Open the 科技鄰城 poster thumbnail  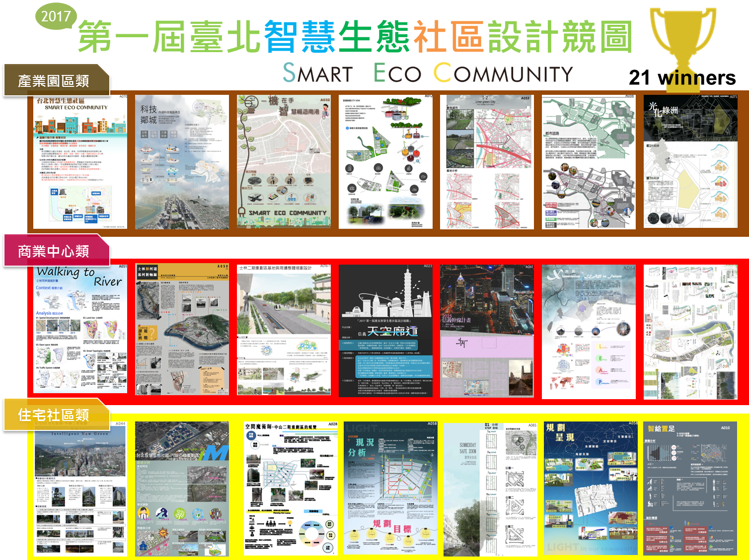182,162
